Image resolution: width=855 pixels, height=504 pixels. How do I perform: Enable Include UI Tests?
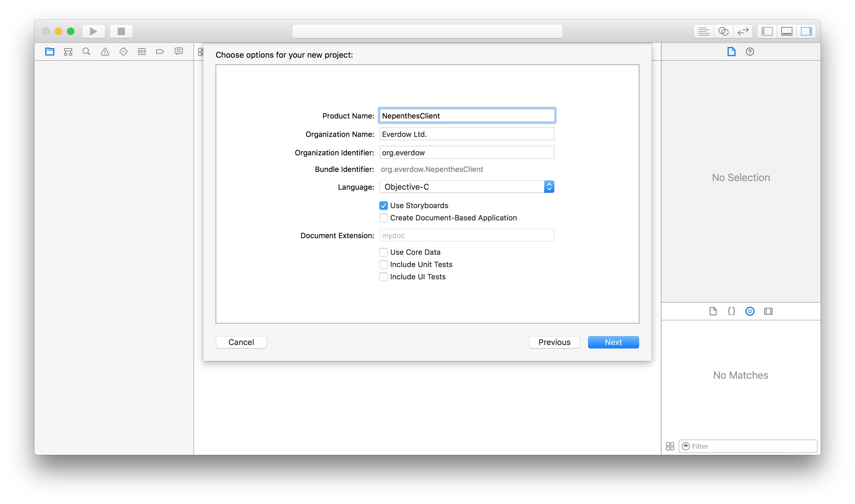click(x=384, y=277)
